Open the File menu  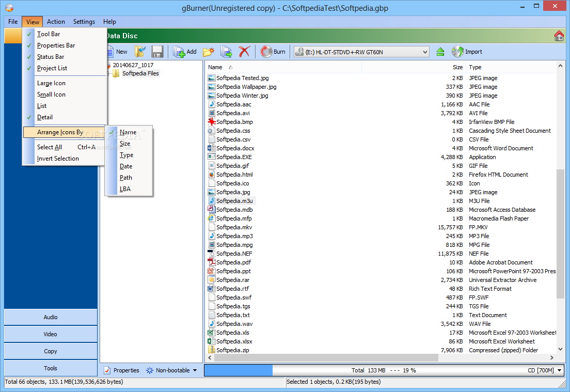[13, 22]
